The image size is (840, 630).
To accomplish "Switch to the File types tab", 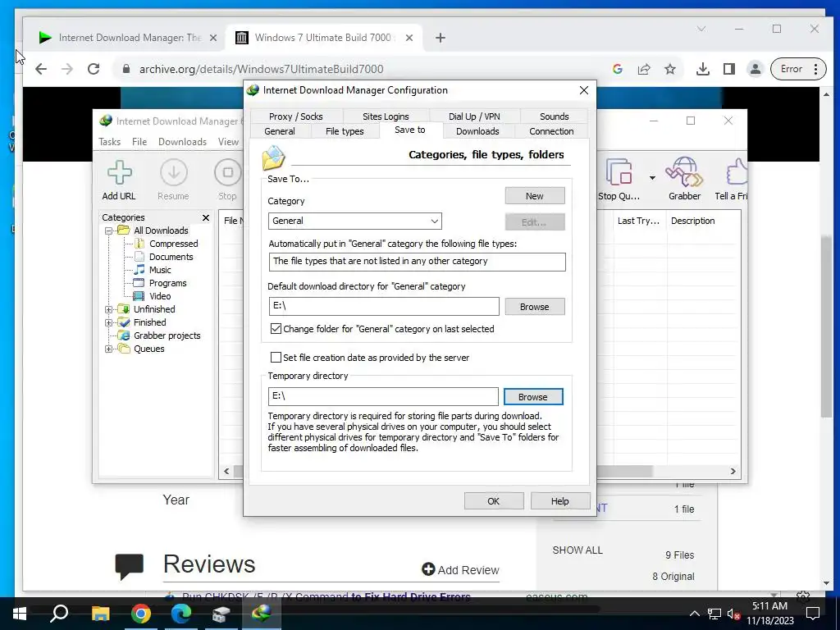I will coord(345,131).
